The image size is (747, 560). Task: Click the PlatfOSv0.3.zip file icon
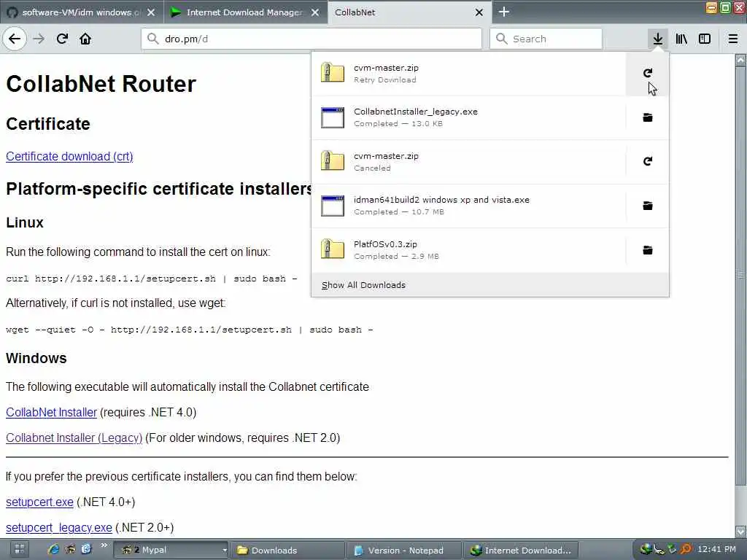pyautogui.click(x=333, y=249)
